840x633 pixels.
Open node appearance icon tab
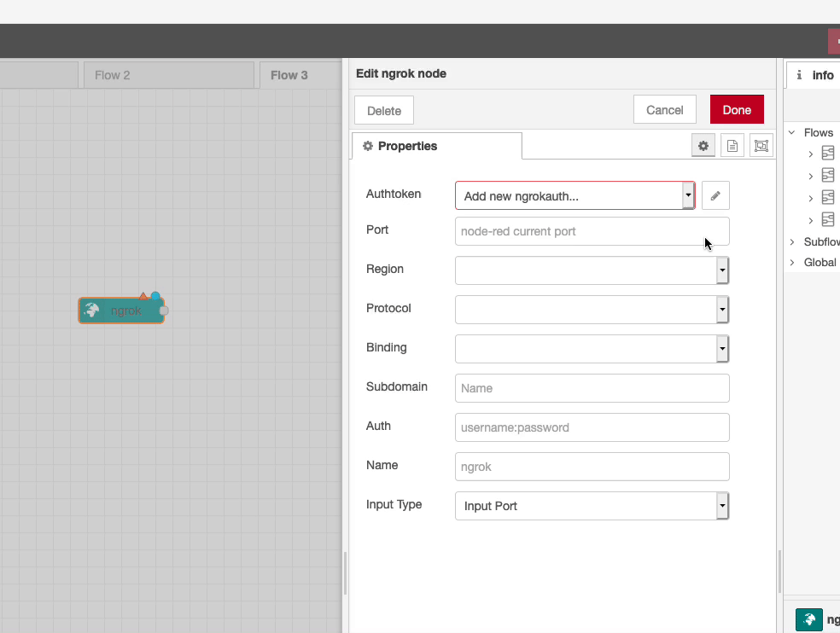coord(761,146)
